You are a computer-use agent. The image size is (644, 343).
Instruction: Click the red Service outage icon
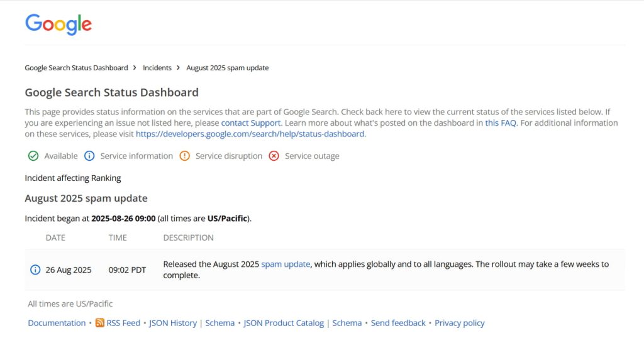coord(274,156)
